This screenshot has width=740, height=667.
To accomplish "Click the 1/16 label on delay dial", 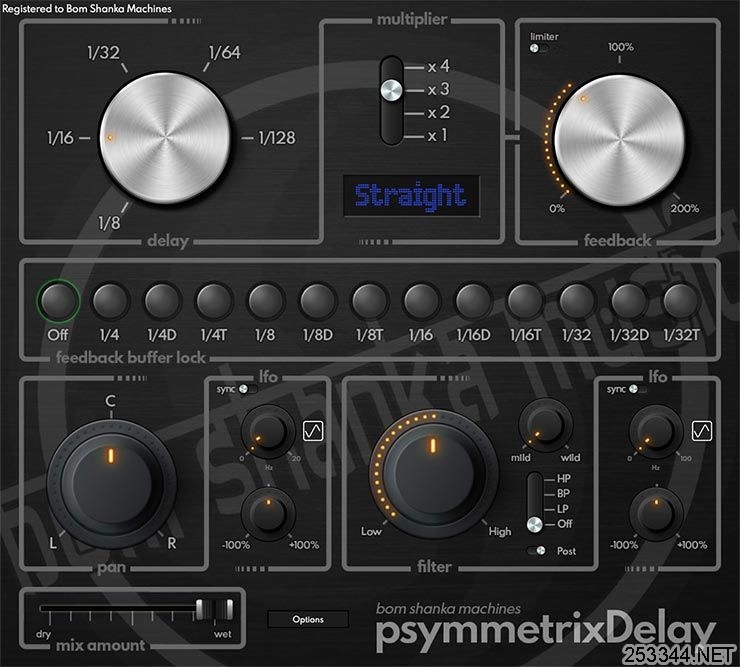I will (x=60, y=138).
